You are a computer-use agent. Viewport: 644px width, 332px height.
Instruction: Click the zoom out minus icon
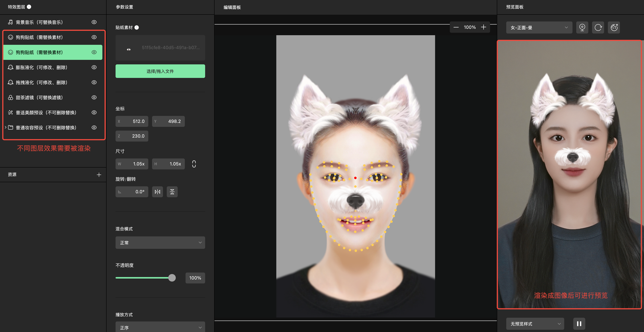coord(456,27)
